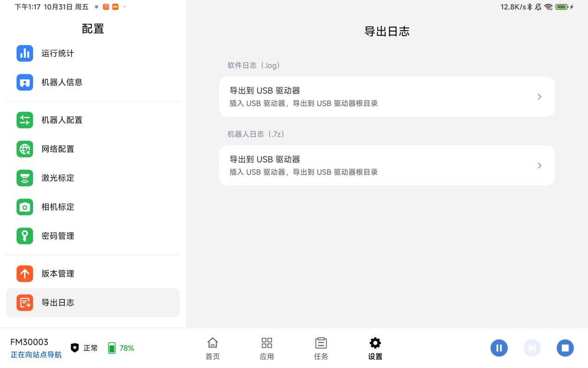The image size is (588, 368).
Task: Click the 导出日志 sidebar icon
Action: pos(25,302)
